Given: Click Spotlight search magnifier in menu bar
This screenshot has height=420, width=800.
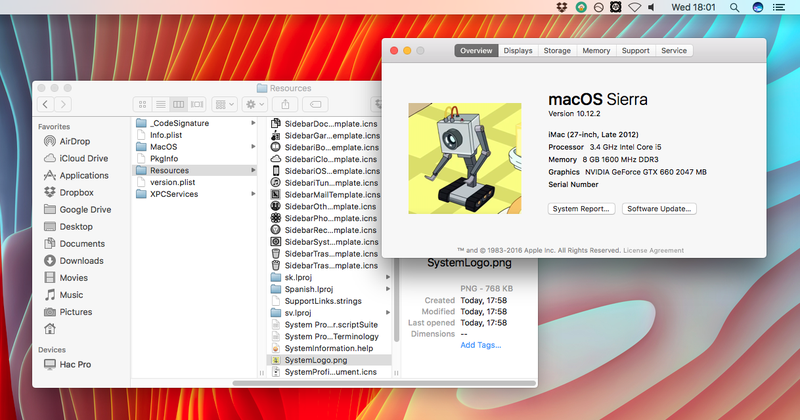Looking at the screenshot, I should [x=734, y=7].
